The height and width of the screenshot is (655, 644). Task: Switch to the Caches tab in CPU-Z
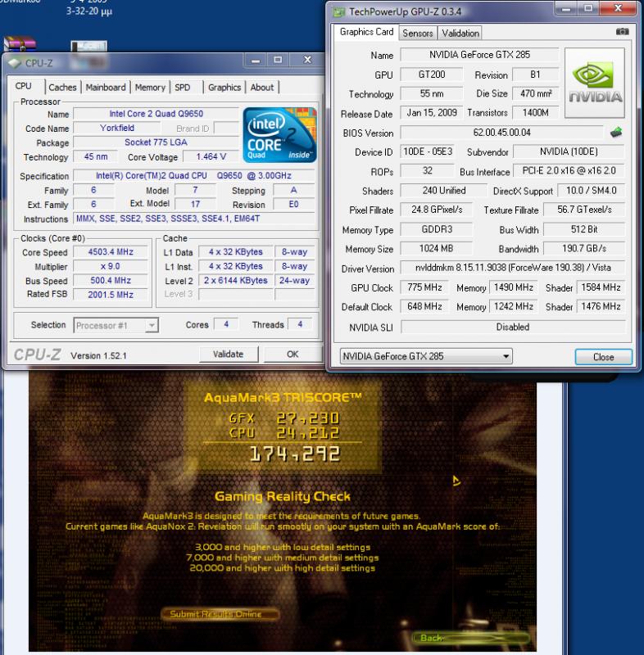[62, 88]
